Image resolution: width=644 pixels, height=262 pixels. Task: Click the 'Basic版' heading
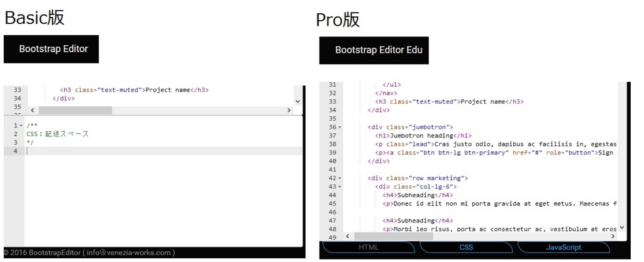[x=35, y=18]
